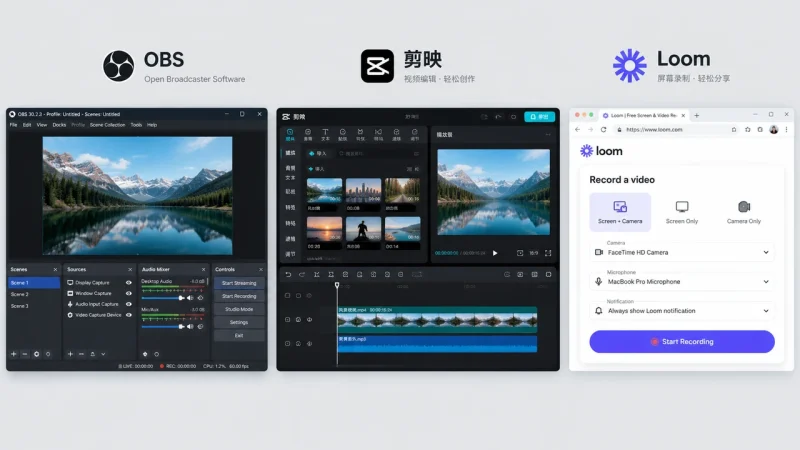Adjust Desktop Audio volume slider
This screenshot has height=450, width=800.
(x=163, y=298)
